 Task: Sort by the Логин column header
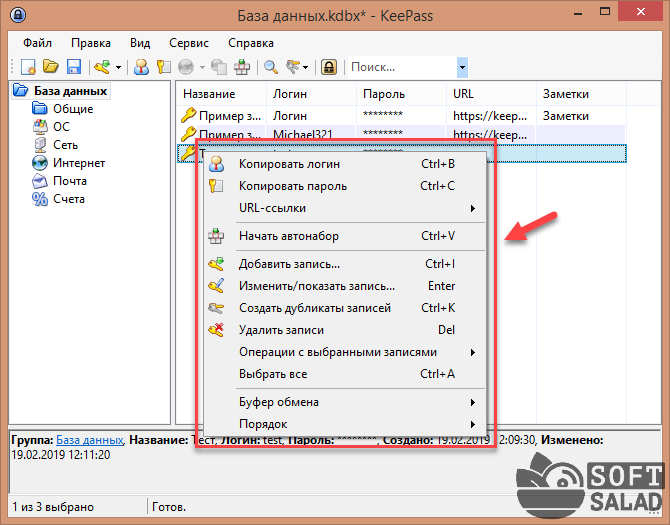click(311, 94)
